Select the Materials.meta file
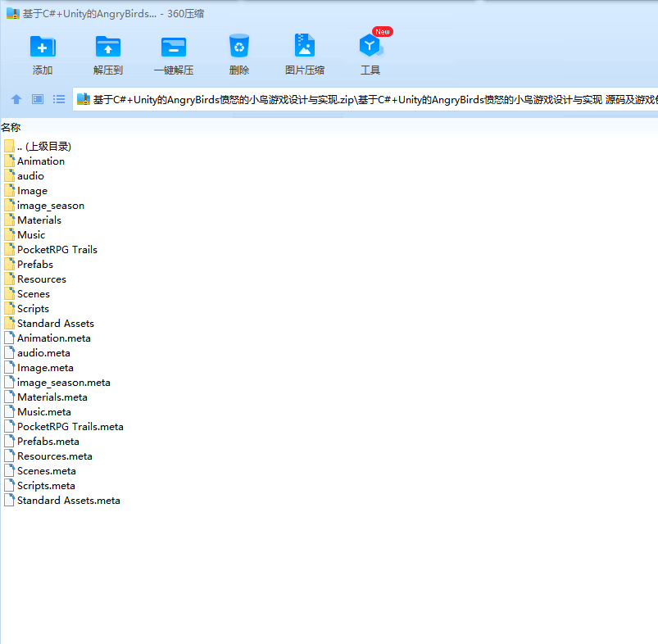Viewport: 658px width, 644px height. pos(46,397)
